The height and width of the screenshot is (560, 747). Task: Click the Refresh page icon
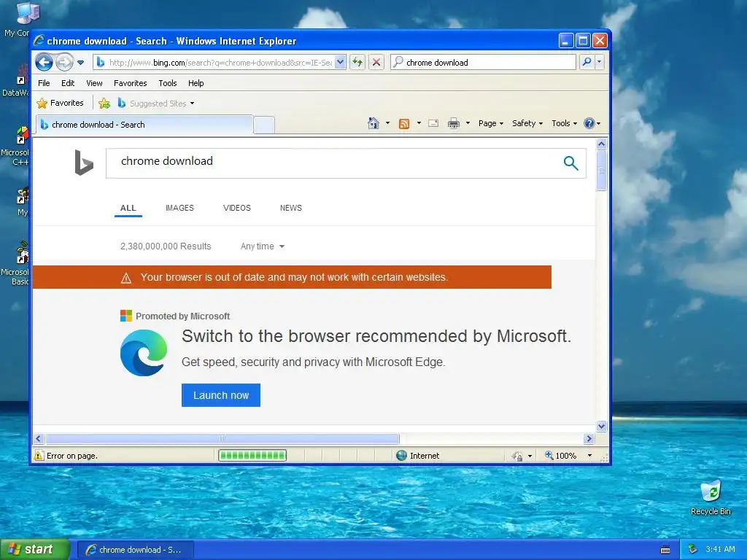tap(357, 63)
